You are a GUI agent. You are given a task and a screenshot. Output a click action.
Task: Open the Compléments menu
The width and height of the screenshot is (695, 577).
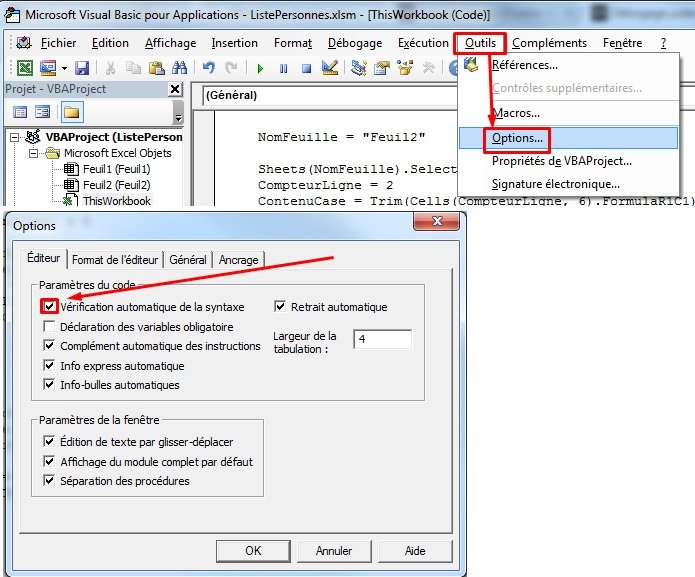[549, 43]
